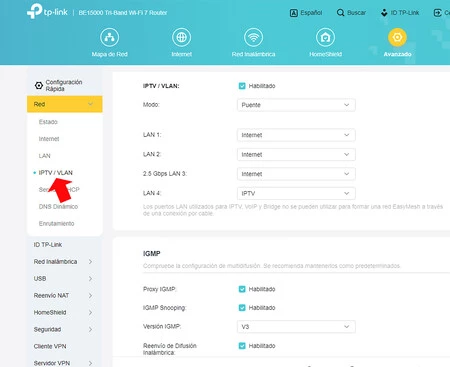Open the Internet globe icon
This screenshot has width=450, height=367.
[x=181, y=37]
